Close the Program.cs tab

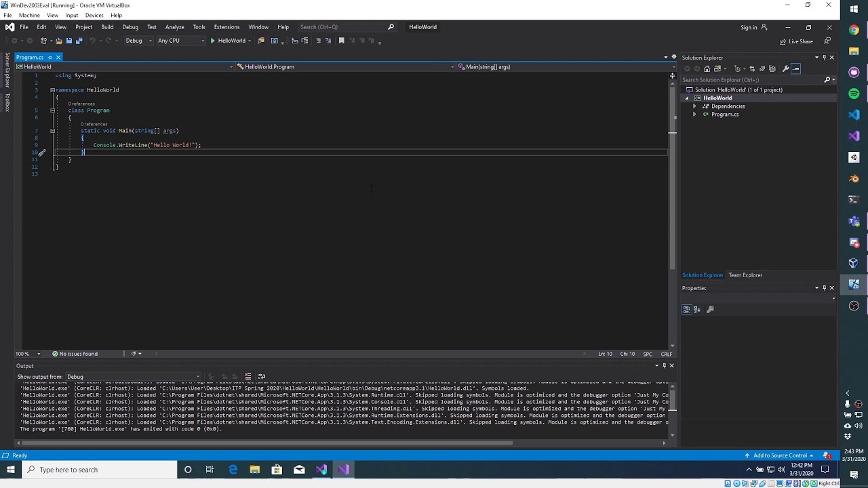58,58
